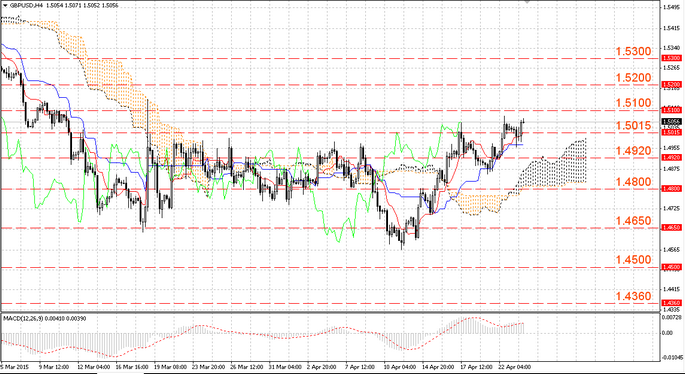This screenshot has width=685, height=374.
Task: Click the 1.5415 price axis value
Action: (671, 28)
